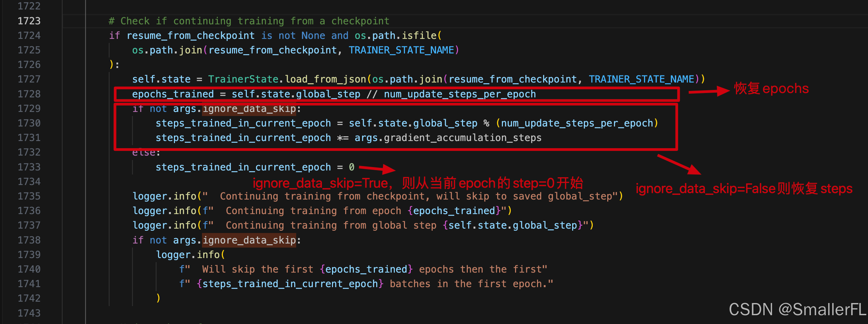Click 'TrainerState' class name on line 1727
868x324 pixels.
(243, 79)
